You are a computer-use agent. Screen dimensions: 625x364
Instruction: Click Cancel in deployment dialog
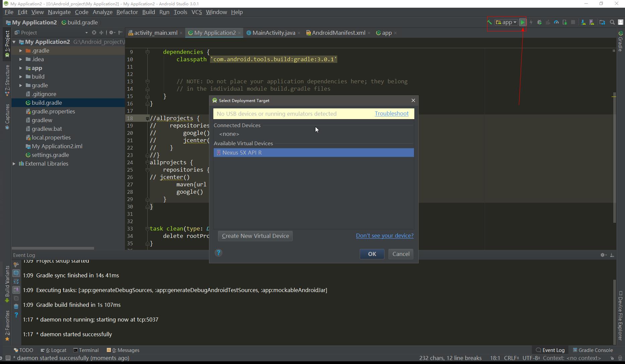coord(401,254)
